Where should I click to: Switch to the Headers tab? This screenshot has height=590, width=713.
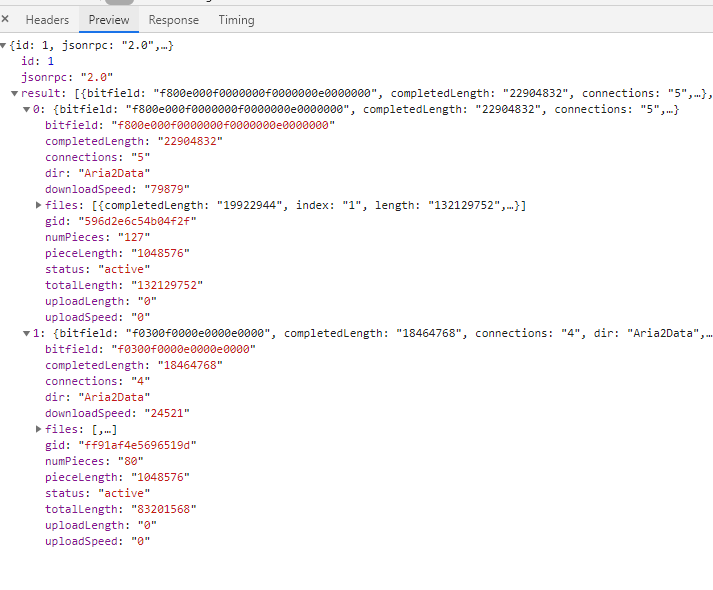(x=47, y=20)
